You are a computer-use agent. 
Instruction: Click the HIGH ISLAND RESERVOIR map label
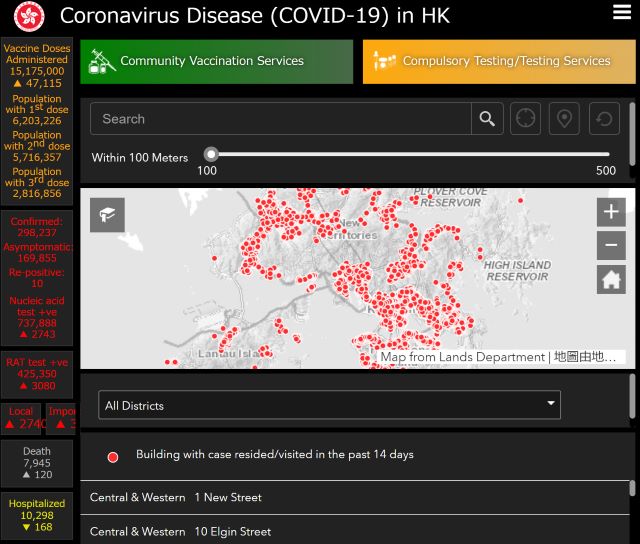(517, 271)
